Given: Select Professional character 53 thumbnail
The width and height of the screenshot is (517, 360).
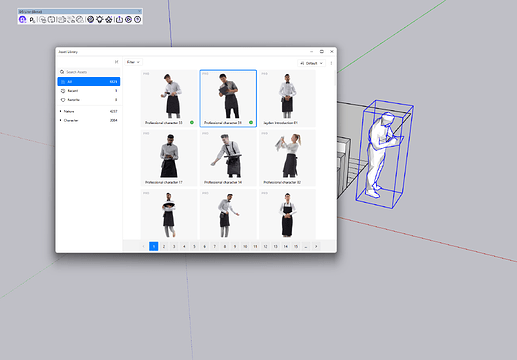Looking at the screenshot, I should [169, 98].
